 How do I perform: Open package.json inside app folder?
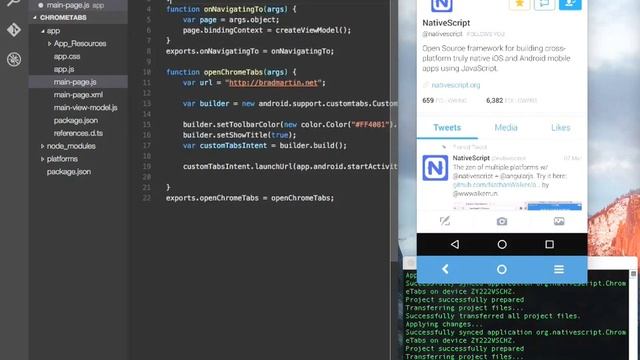pyautogui.click(x=76, y=120)
